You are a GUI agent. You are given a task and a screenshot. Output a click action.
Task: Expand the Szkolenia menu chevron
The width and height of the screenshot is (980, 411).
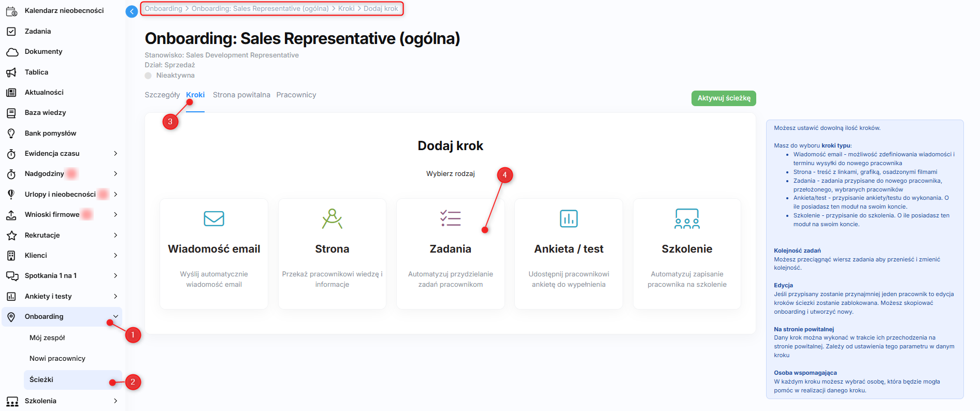point(116,401)
